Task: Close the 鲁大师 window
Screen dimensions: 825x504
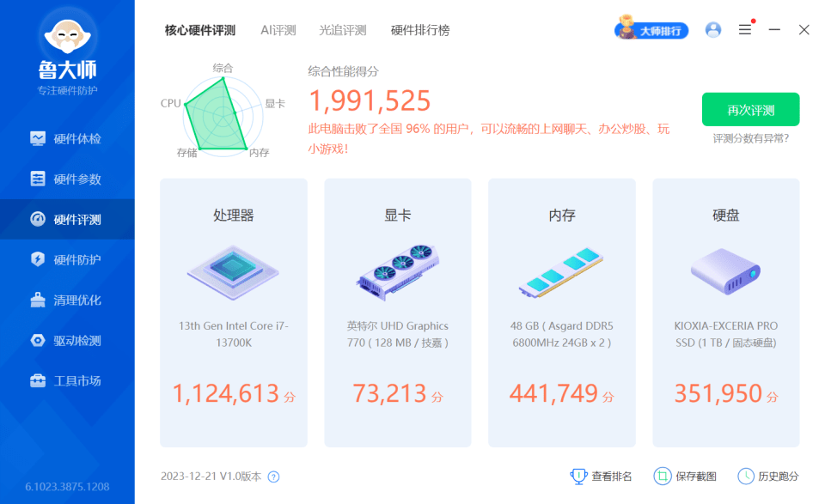Action: (804, 30)
